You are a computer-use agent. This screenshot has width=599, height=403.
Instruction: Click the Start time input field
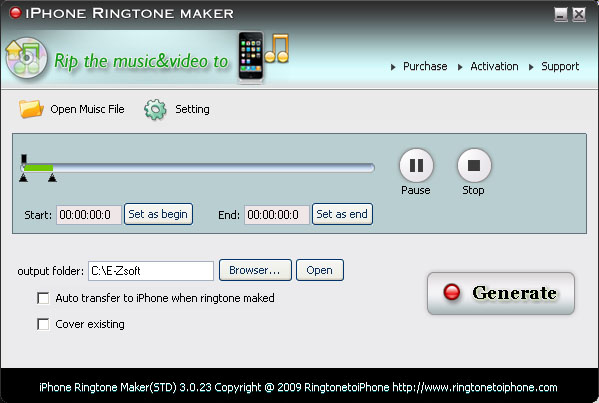[x=89, y=215]
